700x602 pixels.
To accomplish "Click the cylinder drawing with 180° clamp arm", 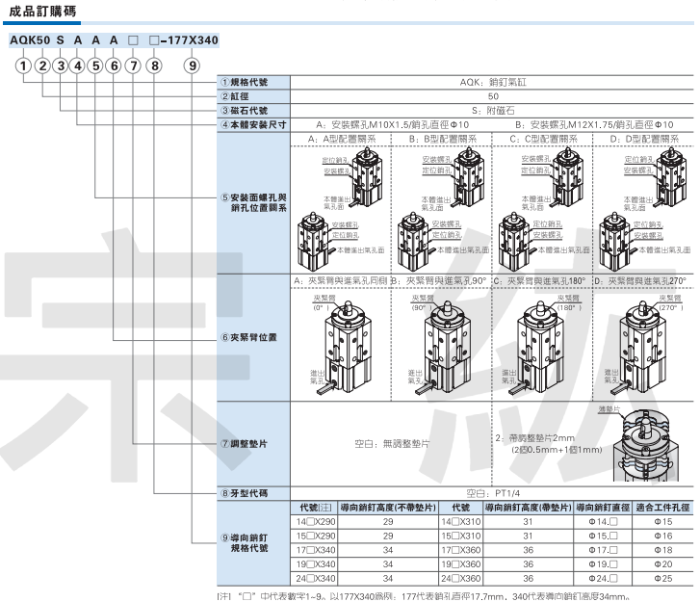I will (542, 346).
